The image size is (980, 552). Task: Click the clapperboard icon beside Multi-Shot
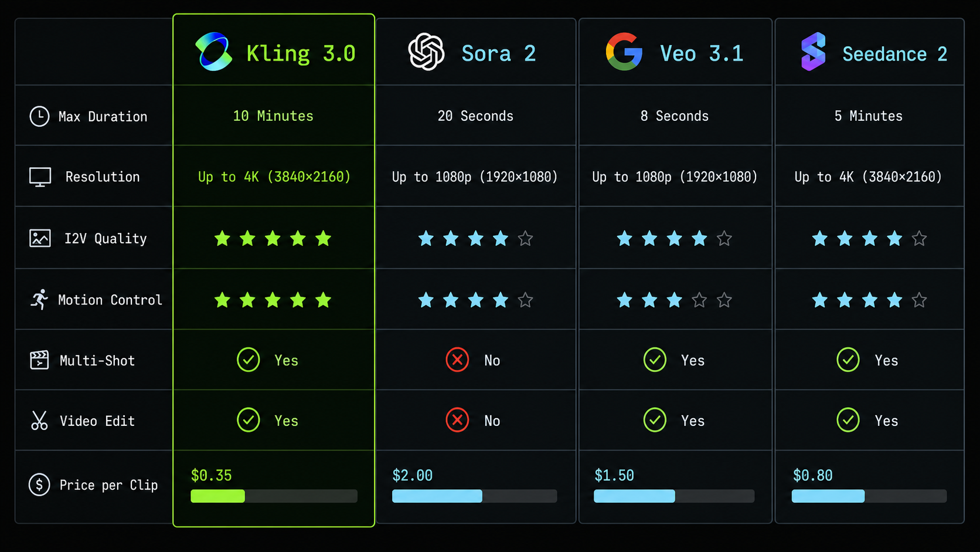39,360
